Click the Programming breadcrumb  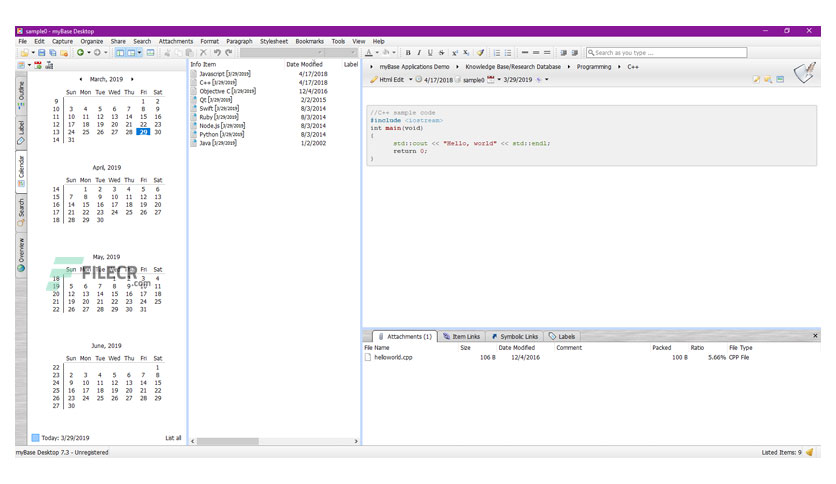pyautogui.click(x=594, y=67)
